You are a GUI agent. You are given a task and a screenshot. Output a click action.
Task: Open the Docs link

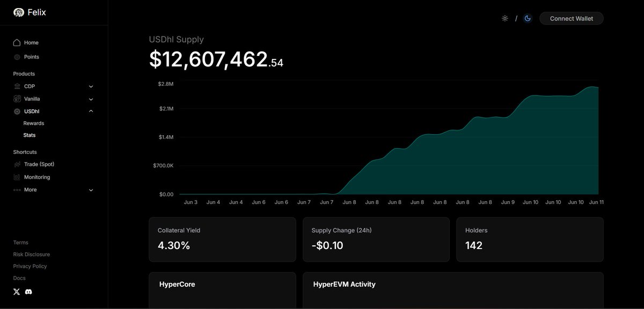[x=19, y=278]
